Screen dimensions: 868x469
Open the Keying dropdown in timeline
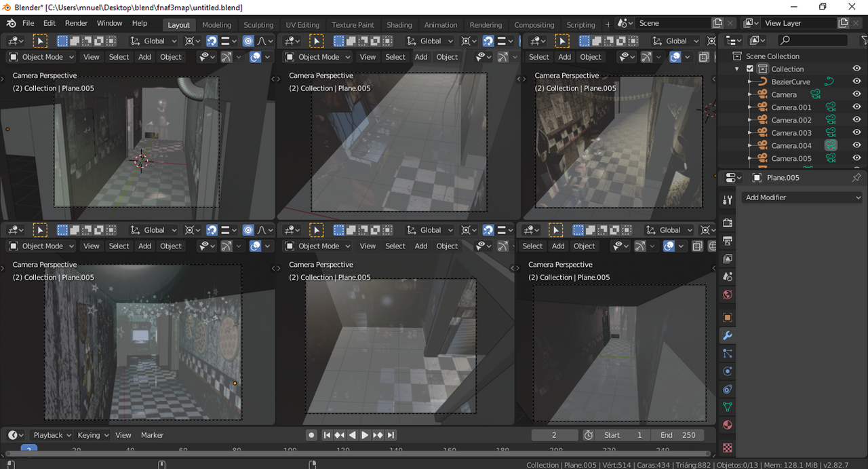(93, 435)
